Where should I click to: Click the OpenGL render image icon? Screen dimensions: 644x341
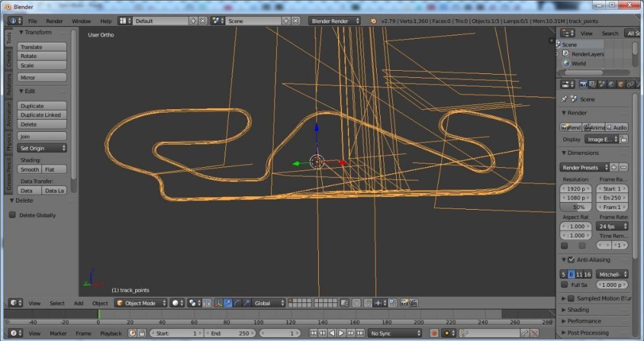403,303
